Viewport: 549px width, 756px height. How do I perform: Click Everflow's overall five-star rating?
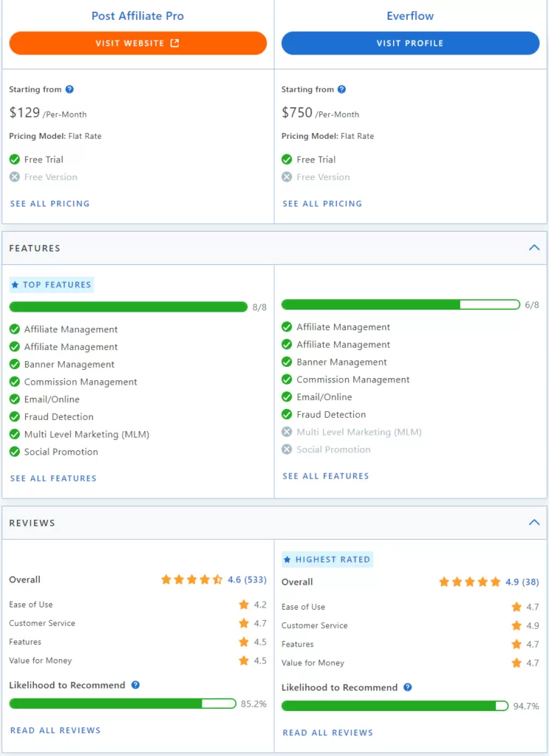[469, 583]
